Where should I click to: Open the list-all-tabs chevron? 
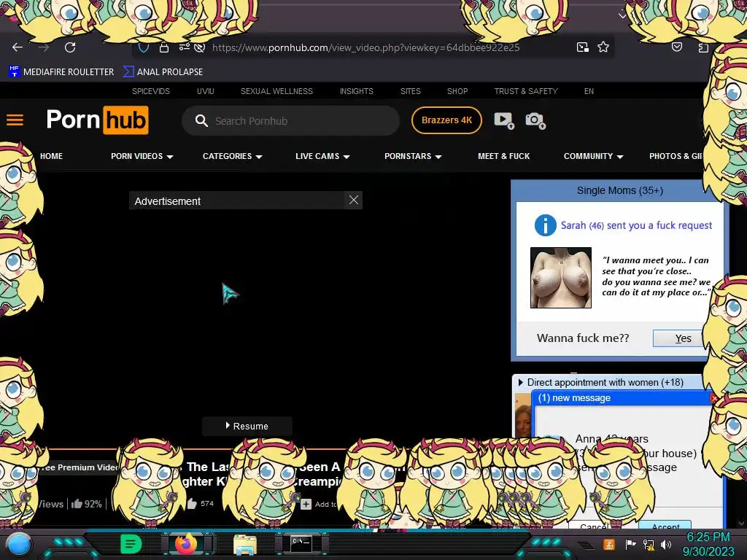coord(622,15)
